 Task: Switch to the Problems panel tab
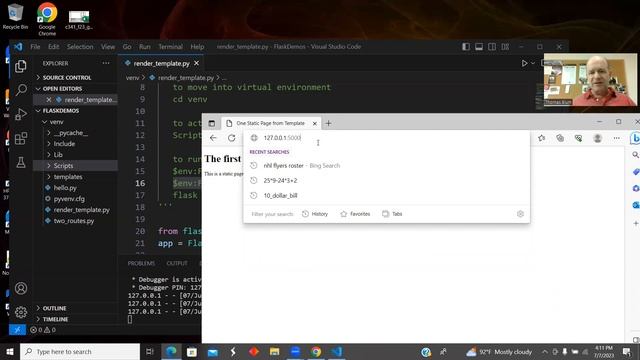pyautogui.click(x=141, y=263)
